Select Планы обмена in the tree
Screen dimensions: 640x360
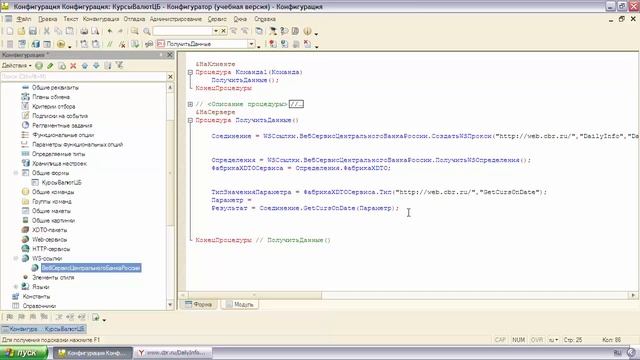pos(51,97)
